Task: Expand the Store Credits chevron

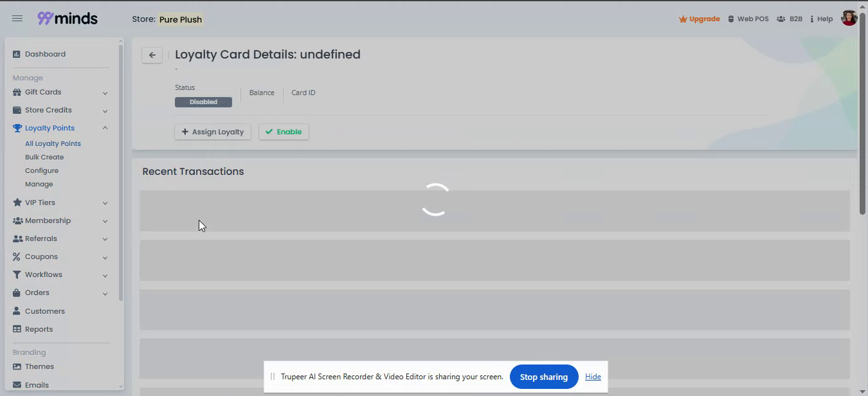Action: (x=105, y=111)
